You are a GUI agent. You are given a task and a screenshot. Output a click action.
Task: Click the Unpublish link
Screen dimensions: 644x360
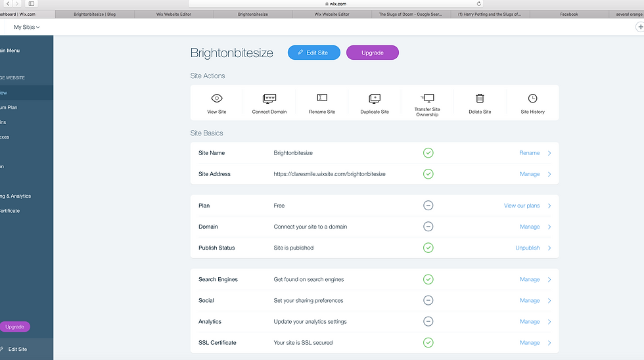(x=527, y=248)
